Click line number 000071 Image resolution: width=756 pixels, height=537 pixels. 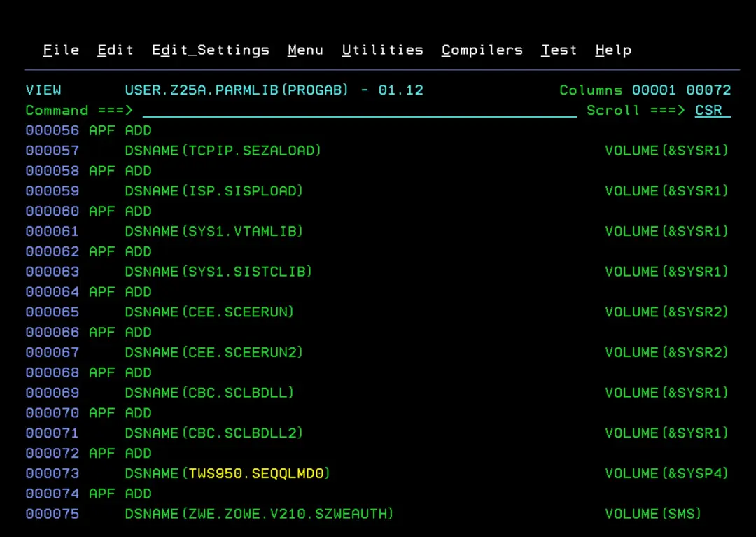(52, 433)
